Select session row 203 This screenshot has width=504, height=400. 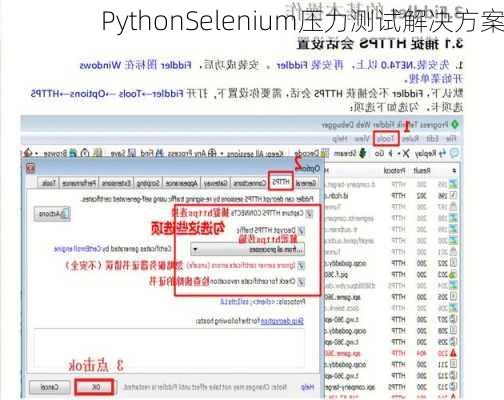[x=391, y=274]
